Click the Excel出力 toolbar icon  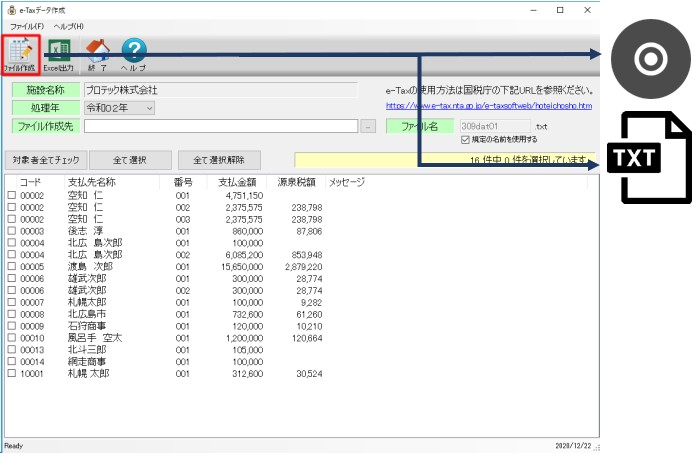(x=59, y=55)
